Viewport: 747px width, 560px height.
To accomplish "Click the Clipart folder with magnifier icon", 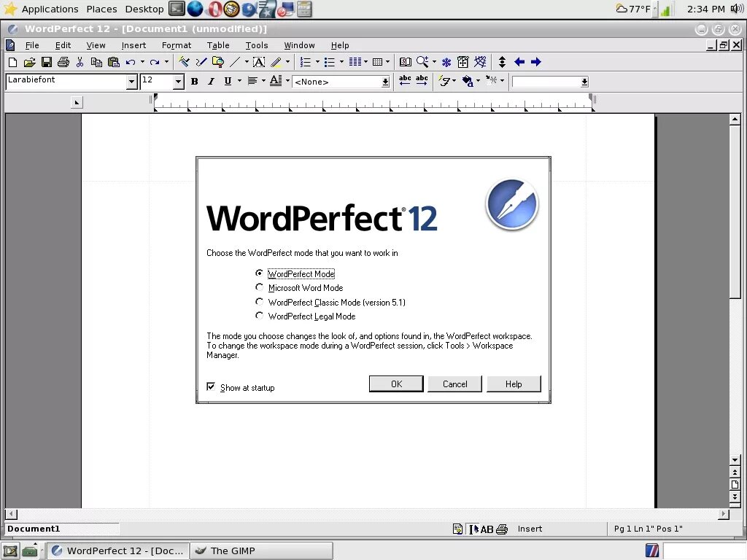I will click(218, 62).
